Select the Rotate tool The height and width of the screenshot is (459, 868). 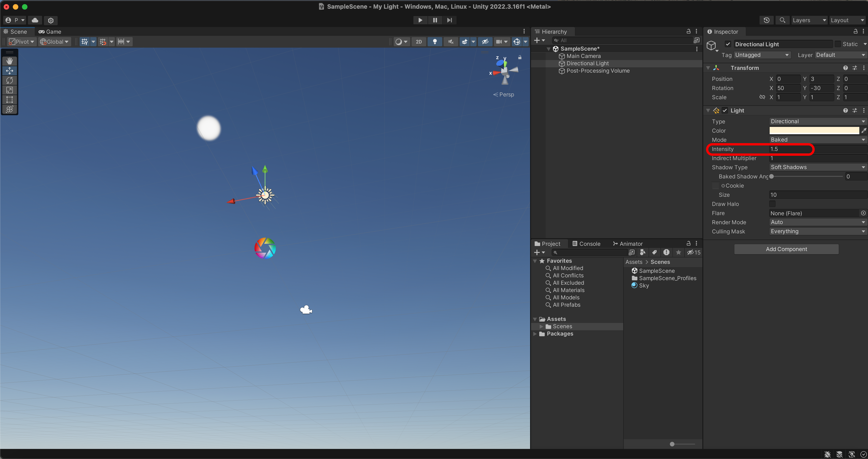point(9,80)
